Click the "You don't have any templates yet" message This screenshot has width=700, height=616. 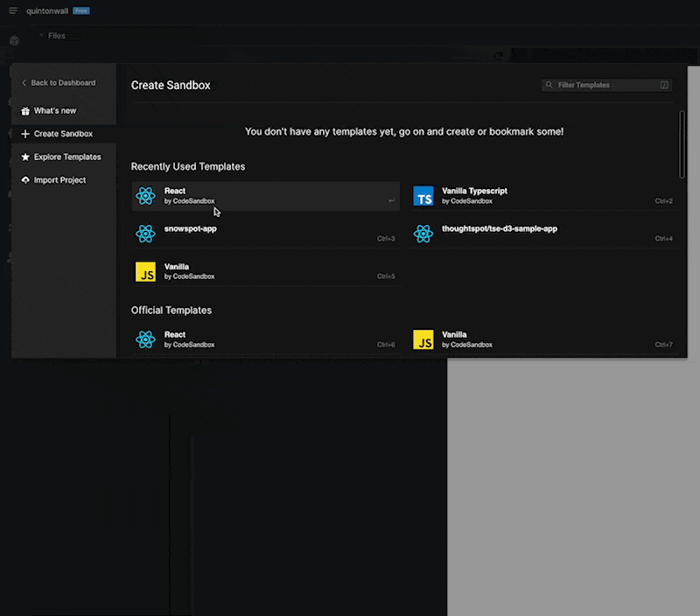[x=404, y=131]
